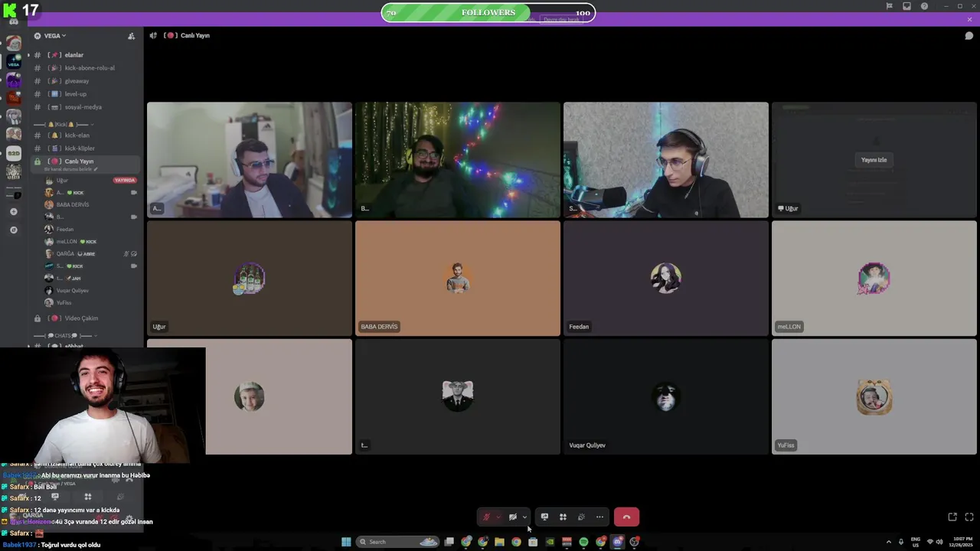Select Feedan call tile
Viewport: 980px width, 551px height.
tap(666, 279)
